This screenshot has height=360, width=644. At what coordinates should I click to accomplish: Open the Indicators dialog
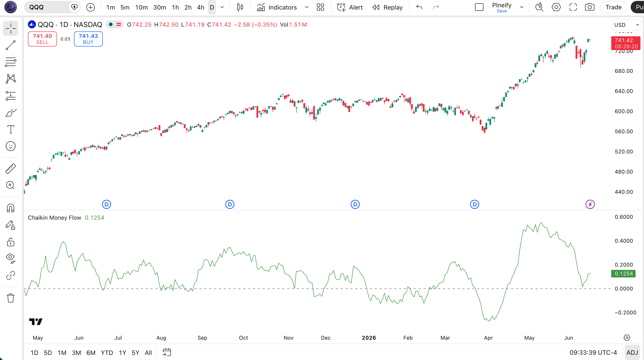[x=277, y=7]
